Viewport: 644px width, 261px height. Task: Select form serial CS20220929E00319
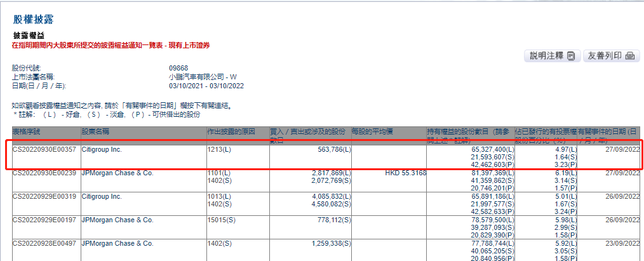(x=44, y=197)
